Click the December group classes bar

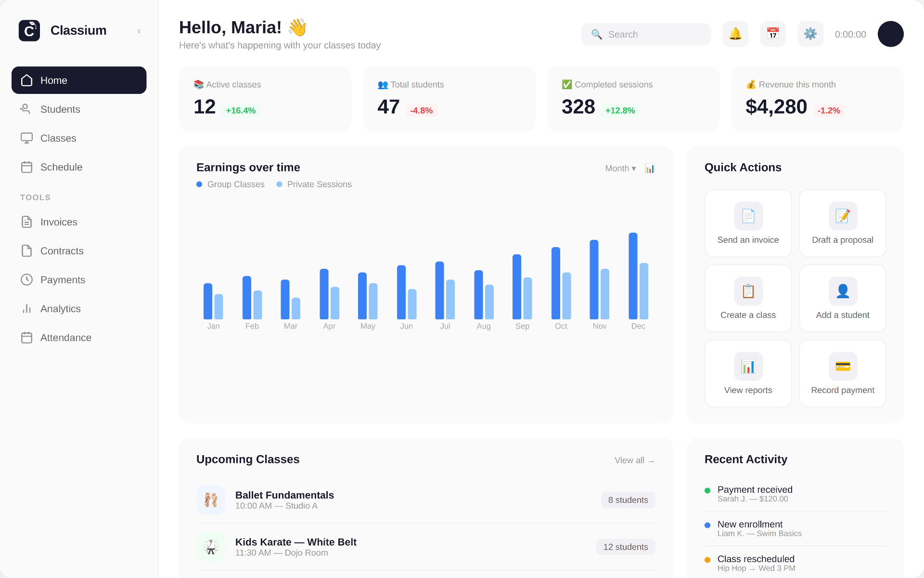[633, 276]
